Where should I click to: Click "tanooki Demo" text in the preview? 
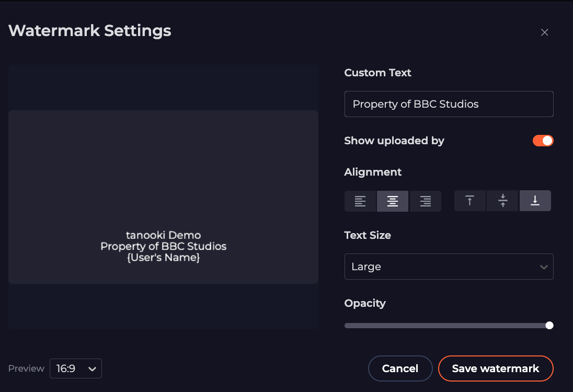click(x=163, y=235)
